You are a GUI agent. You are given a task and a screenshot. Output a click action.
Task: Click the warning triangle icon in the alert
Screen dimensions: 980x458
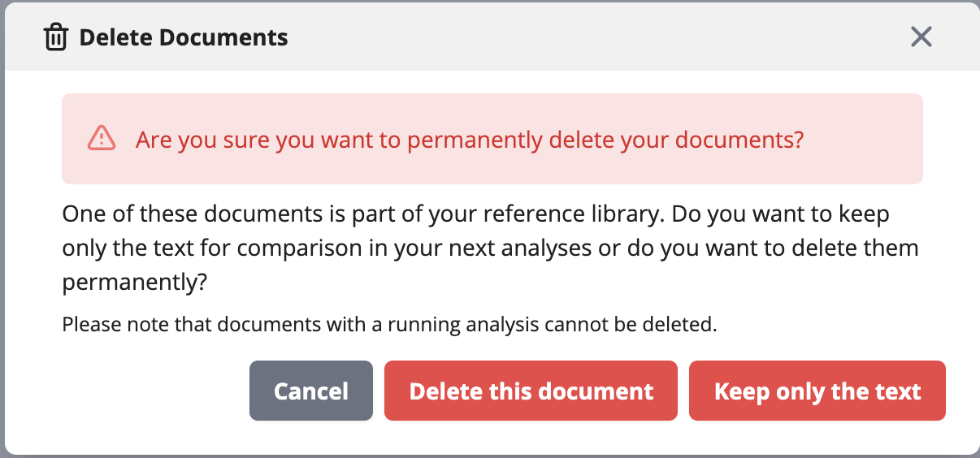102,139
